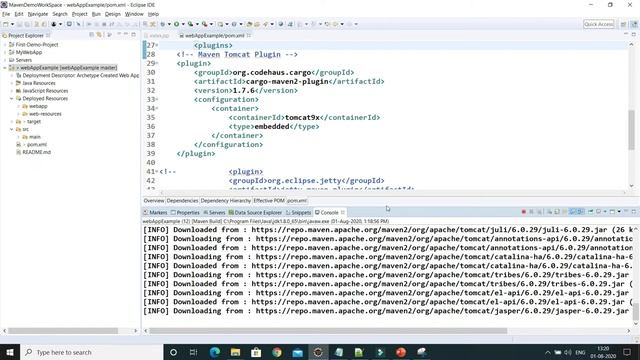
Task: Open the Dependency Hierarchy tab
Action: coord(225,200)
